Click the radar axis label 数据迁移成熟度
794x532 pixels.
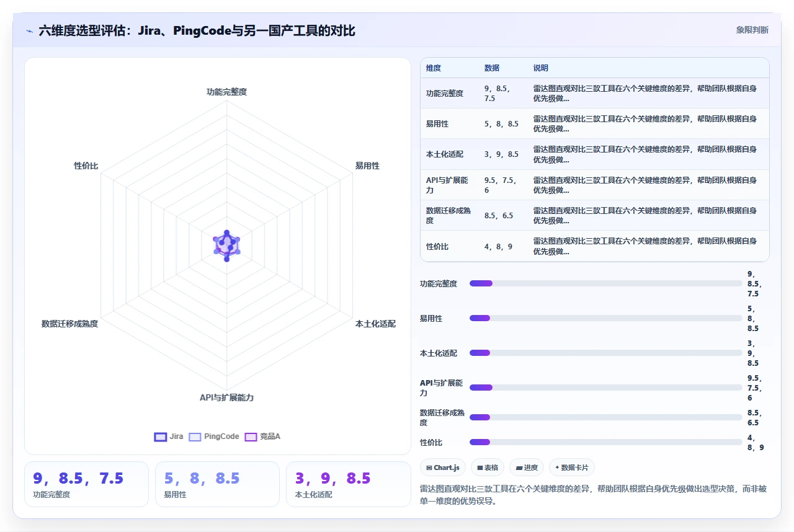click(69, 324)
